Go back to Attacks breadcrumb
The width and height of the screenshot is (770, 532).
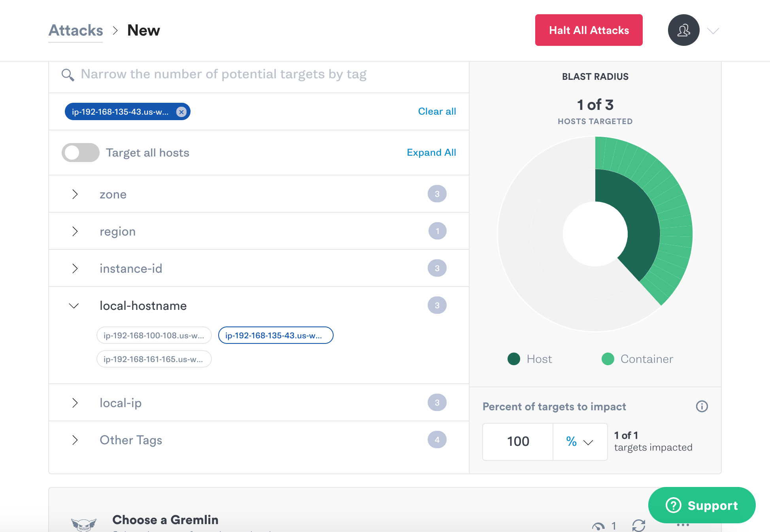75,30
